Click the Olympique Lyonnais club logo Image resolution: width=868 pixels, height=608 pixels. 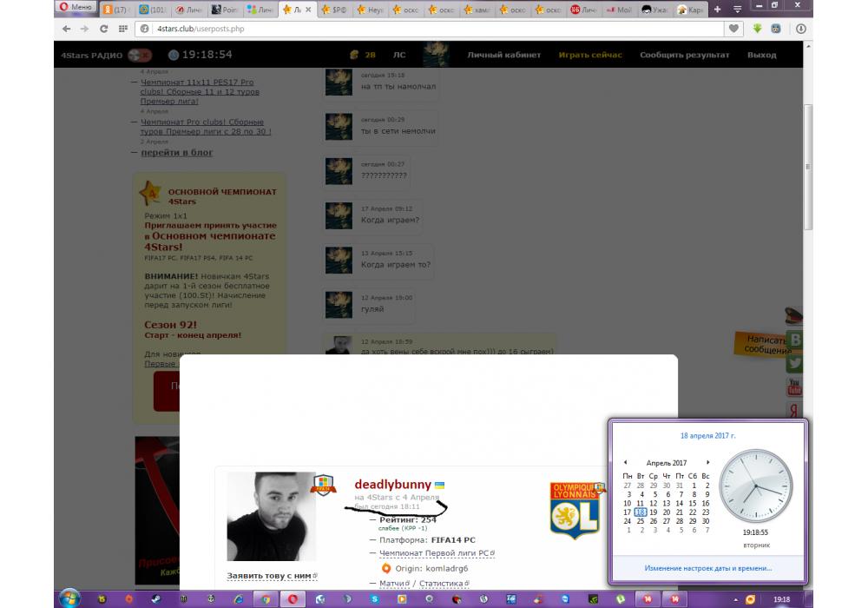[575, 510]
